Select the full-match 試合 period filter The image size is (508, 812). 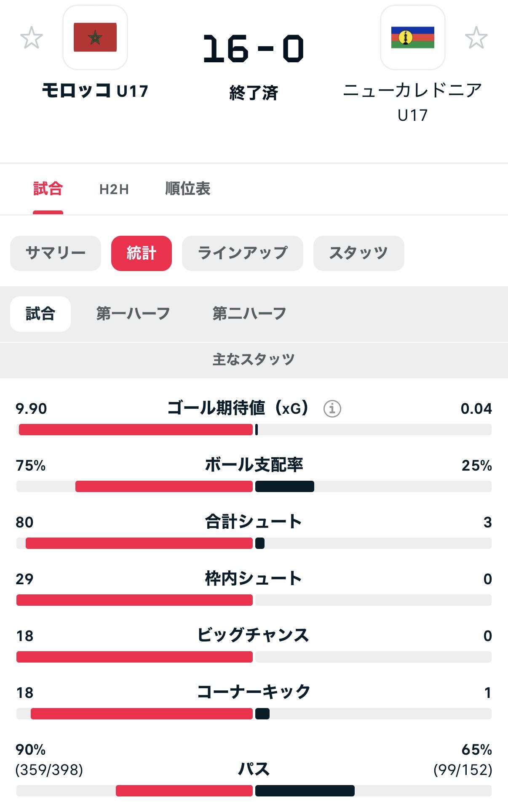click(40, 314)
